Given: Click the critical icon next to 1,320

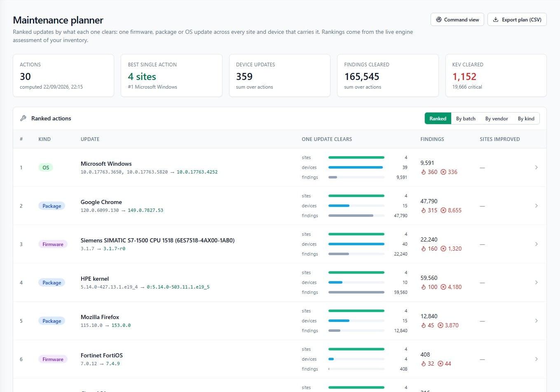Looking at the screenshot, I should [443, 249].
